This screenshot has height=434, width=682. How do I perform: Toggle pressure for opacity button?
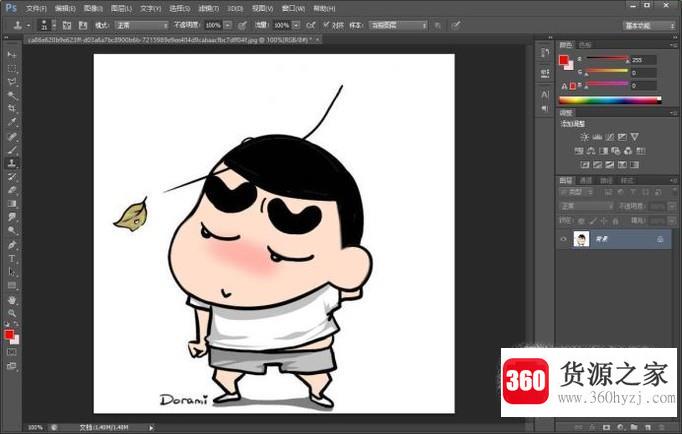[x=242, y=25]
